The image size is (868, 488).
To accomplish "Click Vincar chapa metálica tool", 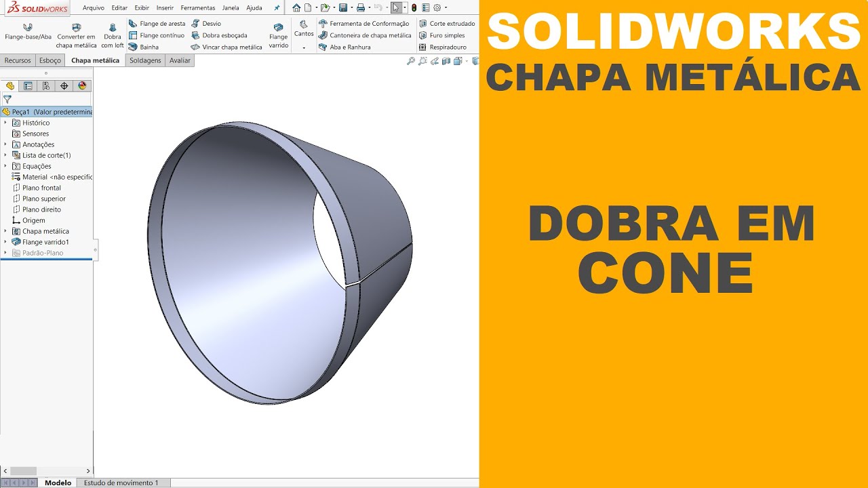I will point(226,47).
